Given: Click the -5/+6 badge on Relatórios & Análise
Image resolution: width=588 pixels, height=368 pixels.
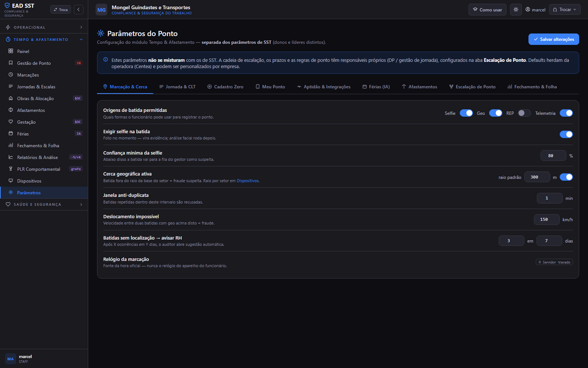Looking at the screenshot, I should pyautogui.click(x=76, y=157).
